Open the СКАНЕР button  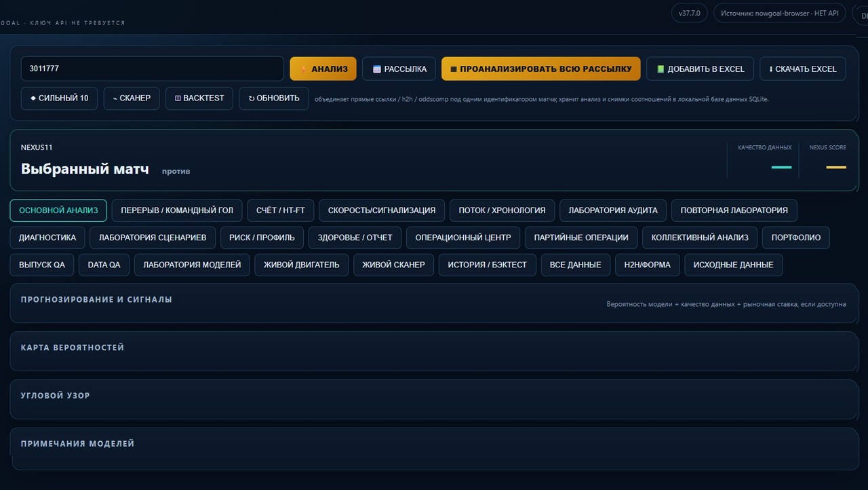(x=132, y=98)
